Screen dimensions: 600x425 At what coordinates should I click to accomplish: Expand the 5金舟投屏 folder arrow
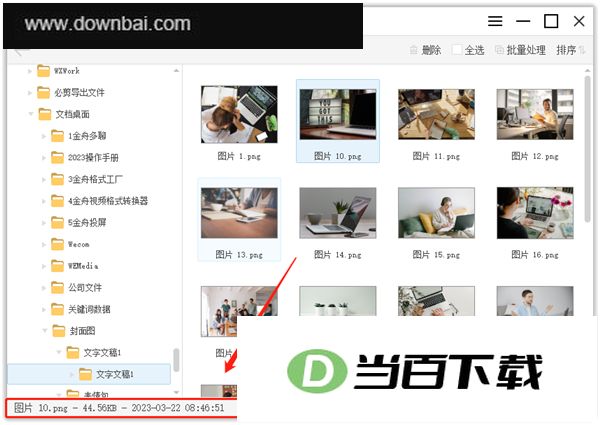44,223
